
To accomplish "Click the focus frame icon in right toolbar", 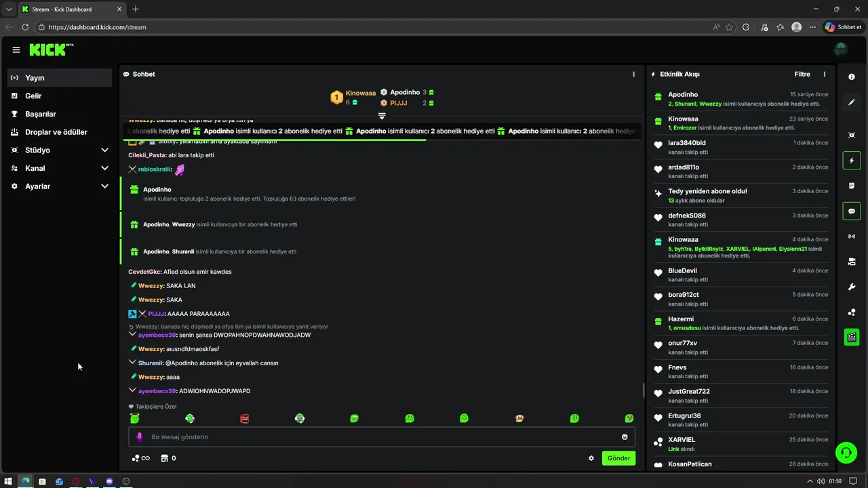I will click(852, 135).
